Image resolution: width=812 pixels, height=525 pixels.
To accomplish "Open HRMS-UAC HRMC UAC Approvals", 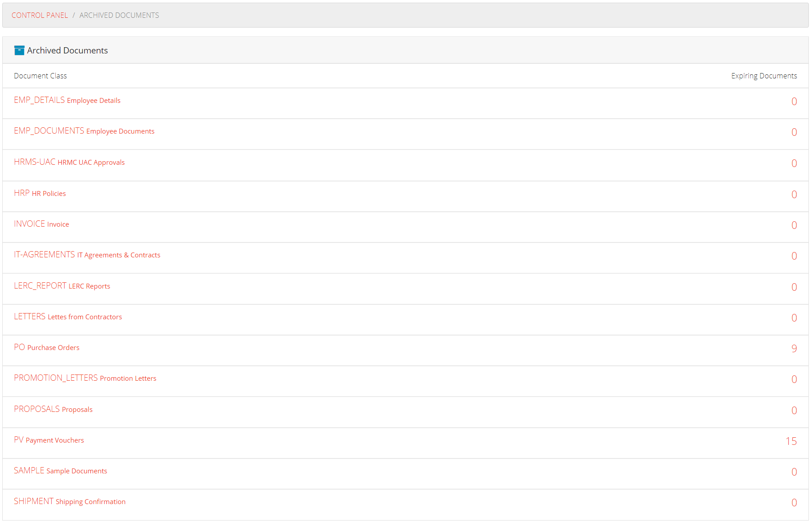I will 69,162.
